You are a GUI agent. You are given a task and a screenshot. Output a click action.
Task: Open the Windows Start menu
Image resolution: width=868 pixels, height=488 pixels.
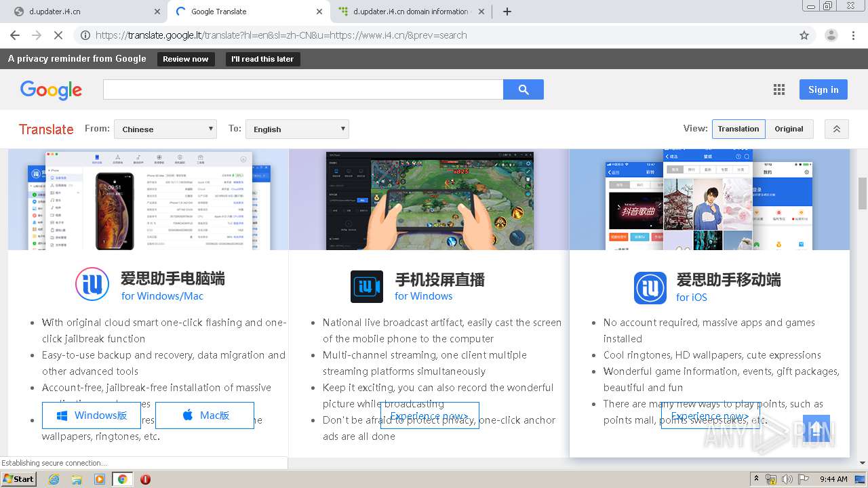pyautogui.click(x=18, y=479)
